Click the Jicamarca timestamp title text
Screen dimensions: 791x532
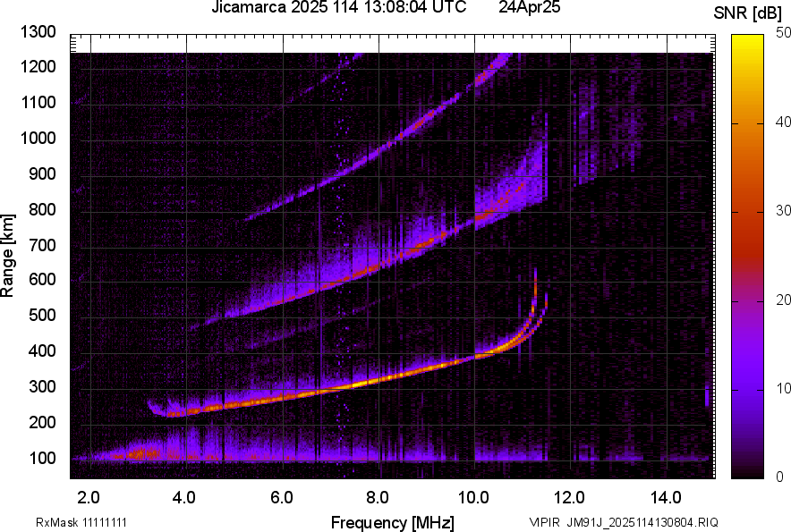pos(338,8)
